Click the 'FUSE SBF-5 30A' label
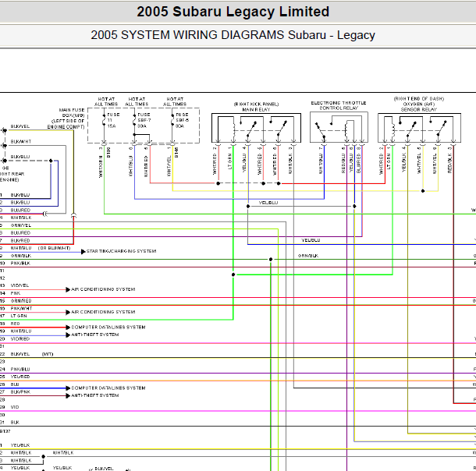This screenshot has height=471, width=476. (182, 120)
